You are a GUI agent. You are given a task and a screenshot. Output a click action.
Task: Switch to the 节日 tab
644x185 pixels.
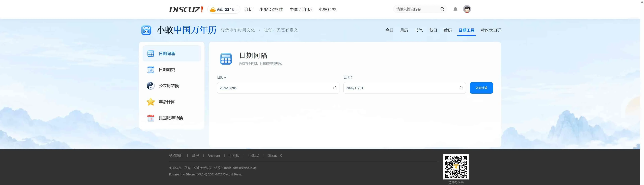[433, 30]
